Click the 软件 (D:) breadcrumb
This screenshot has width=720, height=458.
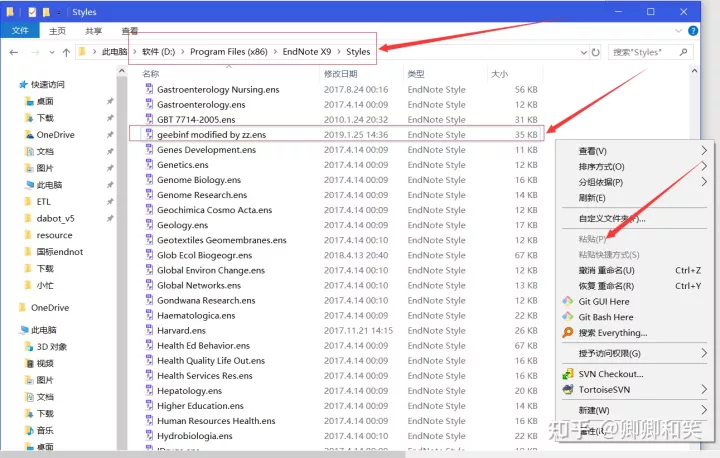pos(158,52)
